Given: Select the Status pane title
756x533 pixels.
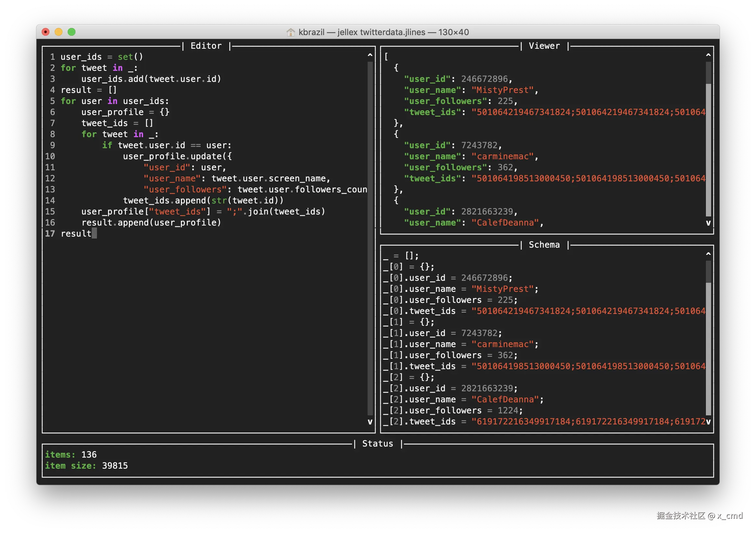Looking at the screenshot, I should [378, 444].
